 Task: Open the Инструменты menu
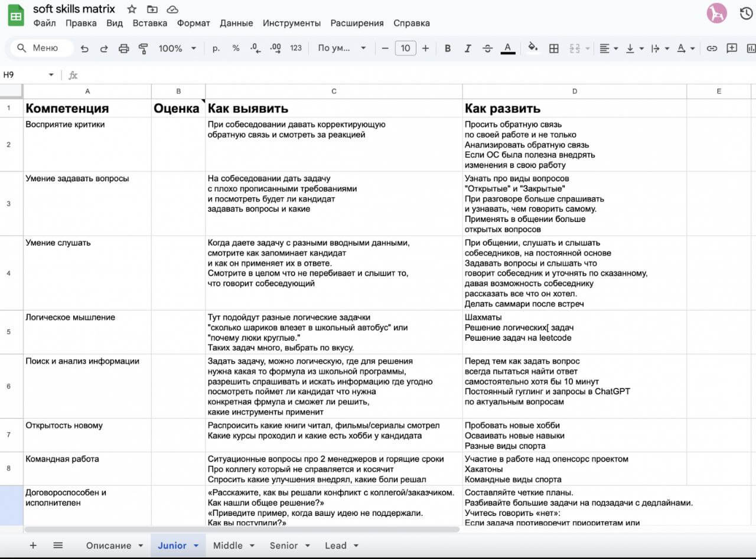(292, 23)
